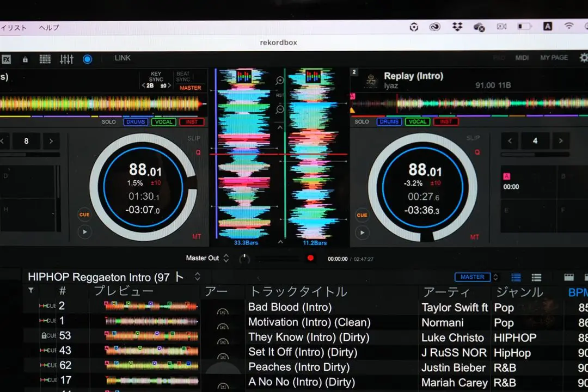Increase deck 2 beat loop size
The image size is (588, 392).
click(561, 141)
